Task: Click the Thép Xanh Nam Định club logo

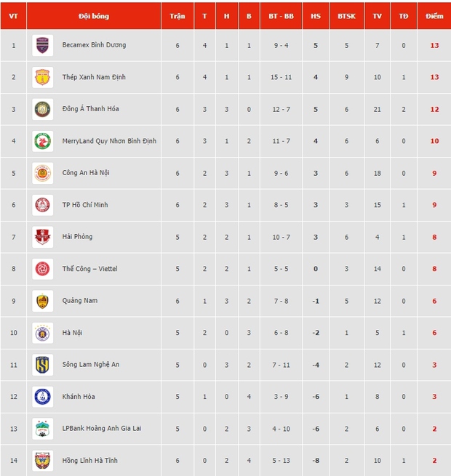Action: click(x=43, y=77)
